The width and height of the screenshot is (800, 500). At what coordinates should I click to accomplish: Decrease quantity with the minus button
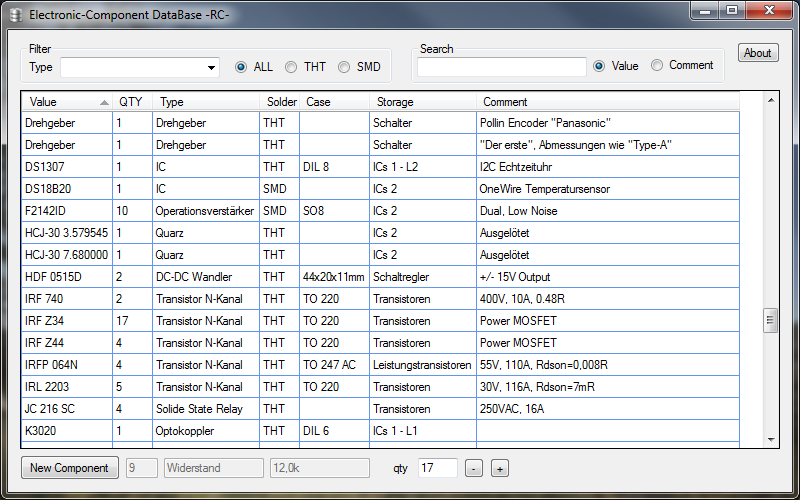474,468
